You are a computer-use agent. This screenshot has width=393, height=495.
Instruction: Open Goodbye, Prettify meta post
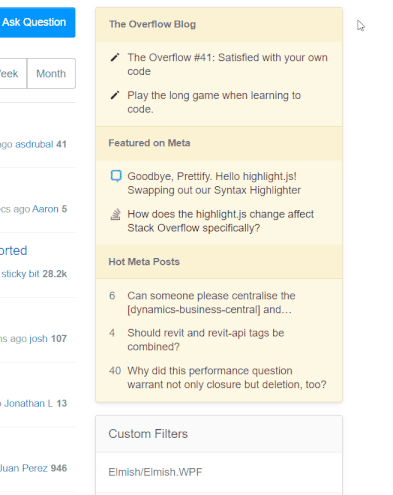pyautogui.click(x=214, y=183)
